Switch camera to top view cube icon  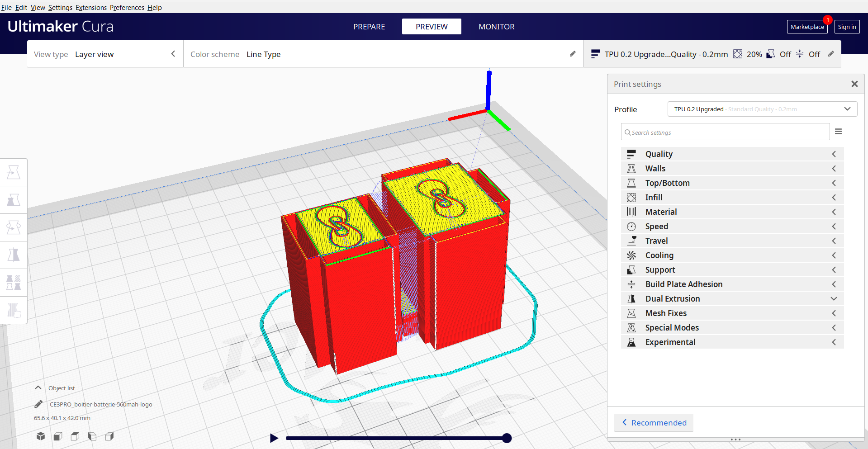75,436
